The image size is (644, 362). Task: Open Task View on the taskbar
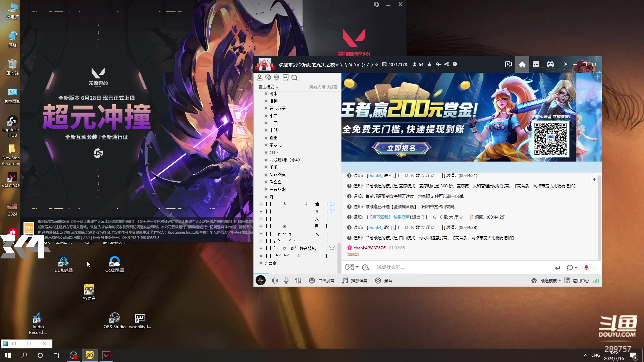[56, 355]
